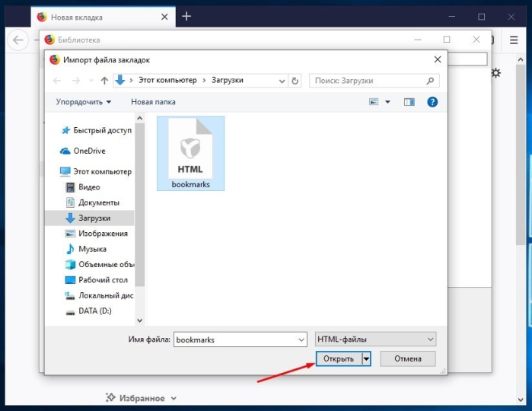Click the view mode icon
532x411 pixels.
pos(374,102)
